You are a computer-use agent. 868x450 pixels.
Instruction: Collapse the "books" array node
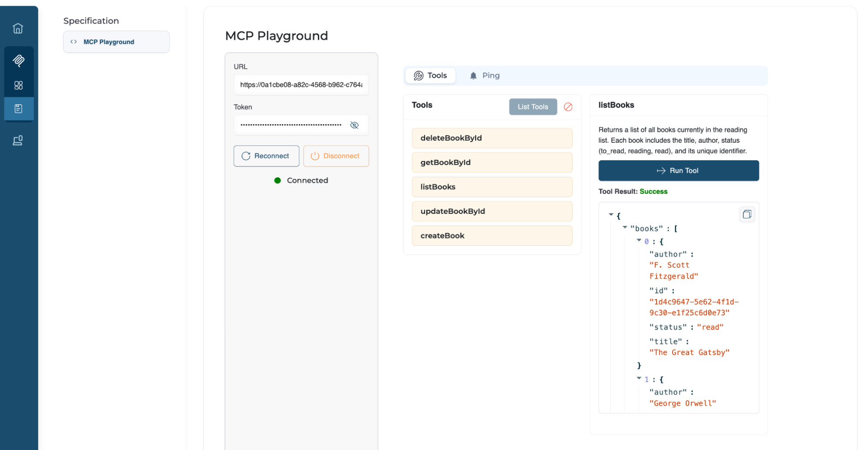625,227
